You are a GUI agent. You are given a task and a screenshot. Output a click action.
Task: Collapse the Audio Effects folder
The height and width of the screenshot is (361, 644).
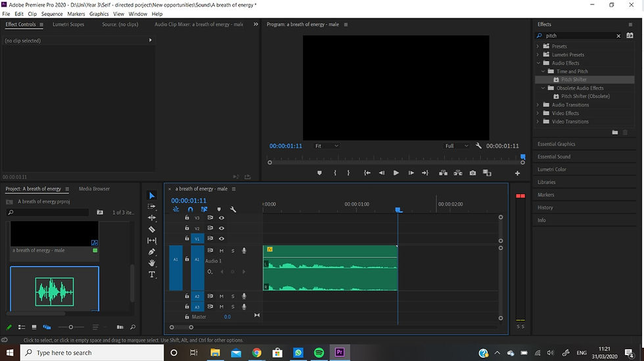538,63
